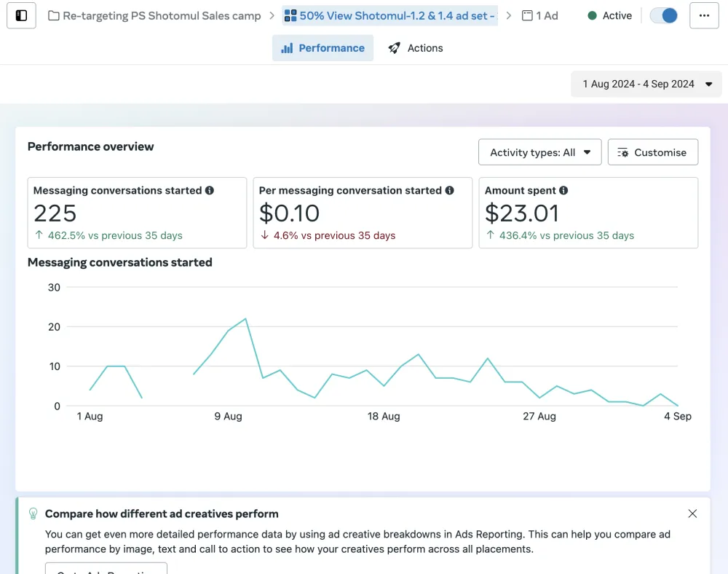Click the chart peak near 9 Aug
This screenshot has height=574, width=728.
pyautogui.click(x=245, y=319)
